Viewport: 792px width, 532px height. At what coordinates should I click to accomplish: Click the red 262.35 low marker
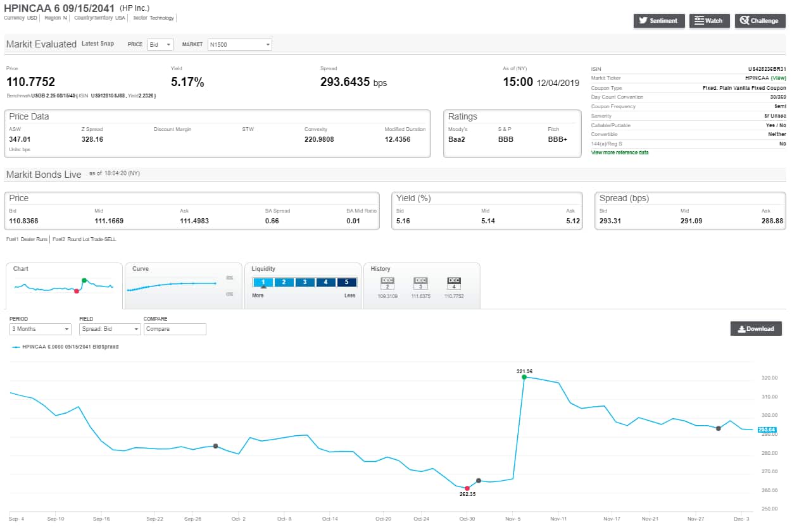point(467,488)
